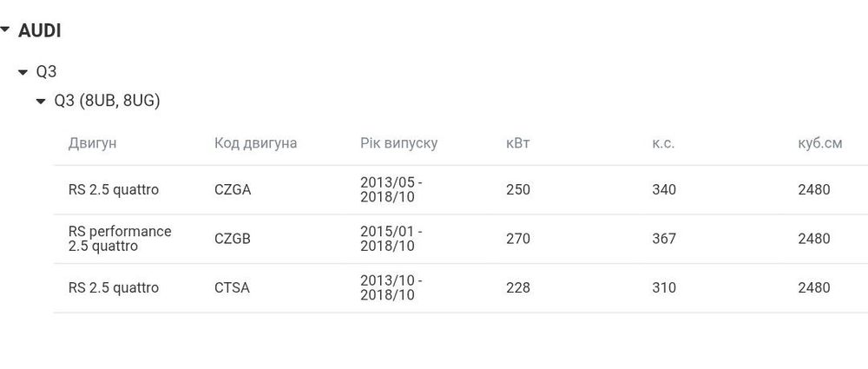868x369 pixels.
Task: Click the Рік випуску column header
Action: pos(398,143)
